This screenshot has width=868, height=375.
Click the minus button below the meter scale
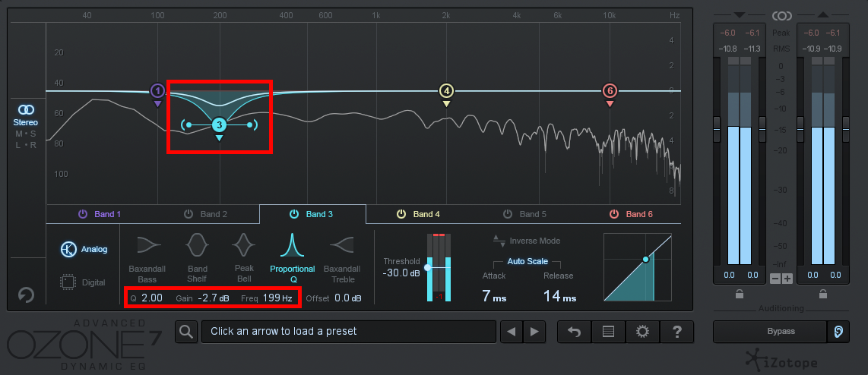pos(775,278)
